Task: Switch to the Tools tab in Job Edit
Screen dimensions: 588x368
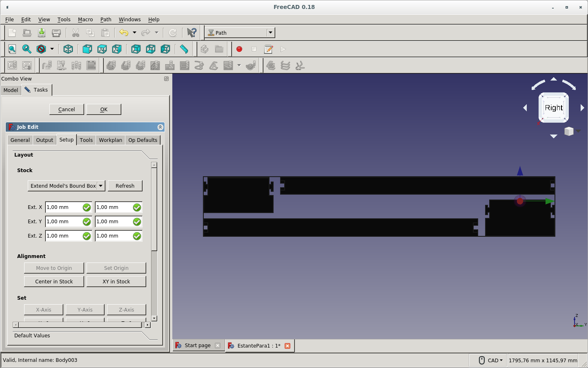Action: (86, 140)
